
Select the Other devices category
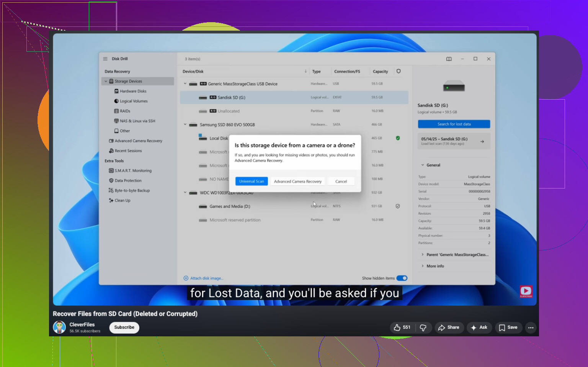click(125, 131)
